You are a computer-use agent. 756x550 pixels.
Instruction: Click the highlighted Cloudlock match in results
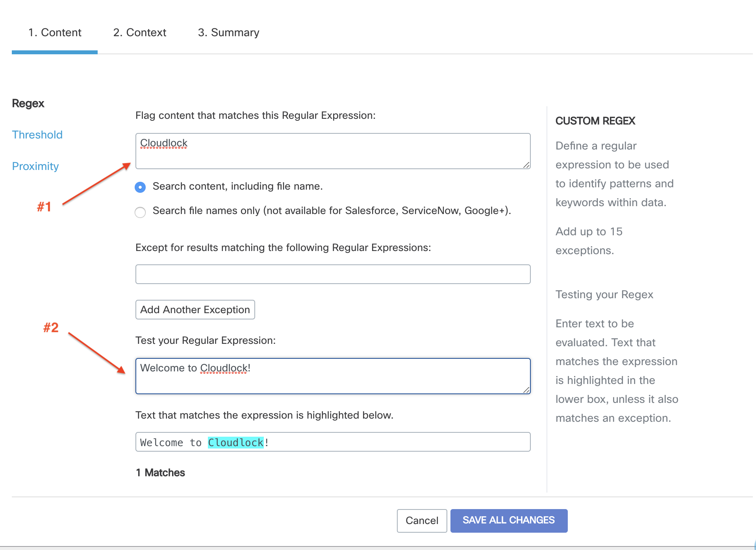tap(235, 443)
